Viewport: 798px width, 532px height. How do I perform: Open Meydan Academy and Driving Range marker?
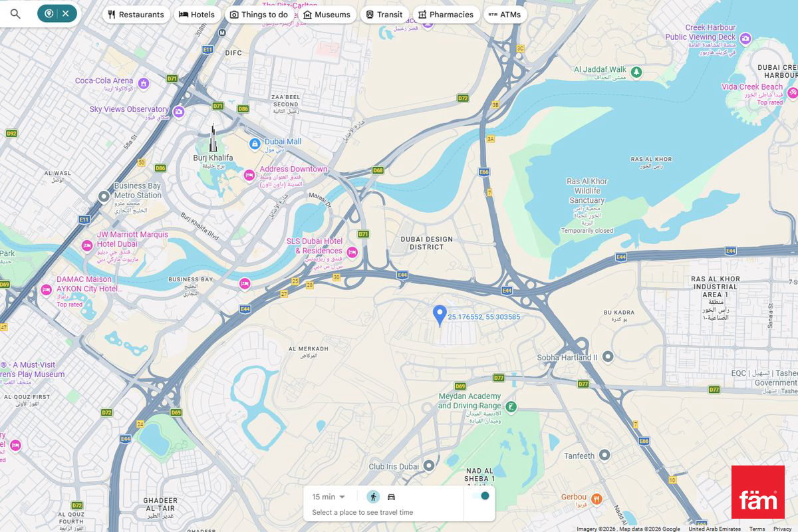click(x=511, y=406)
